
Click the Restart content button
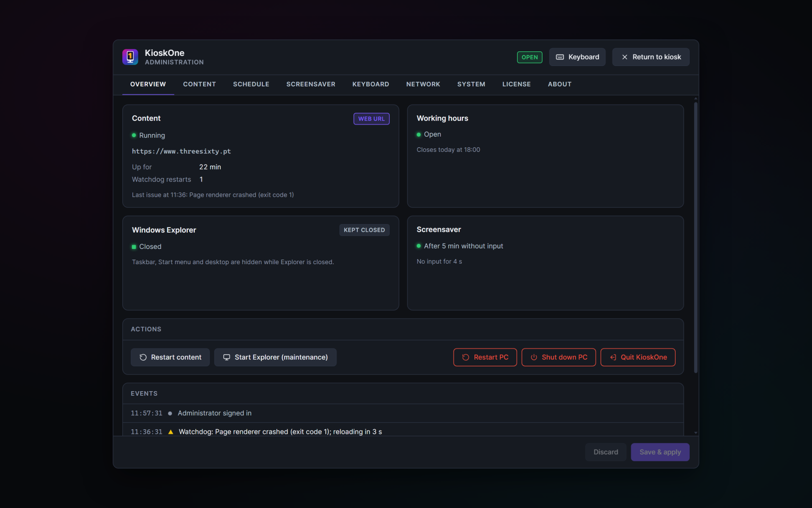pos(170,357)
